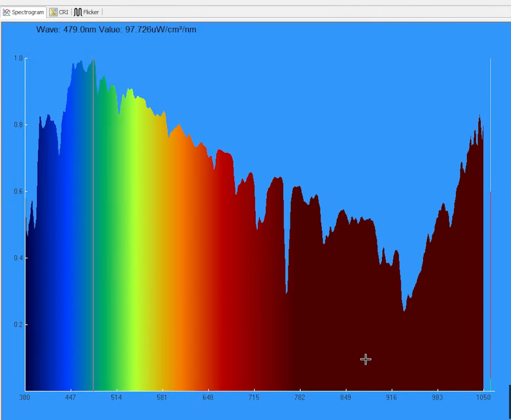Image resolution: width=511 pixels, height=420 pixels.
Task: Click the Wave 479.0nm value readout text
Action: pos(116,29)
